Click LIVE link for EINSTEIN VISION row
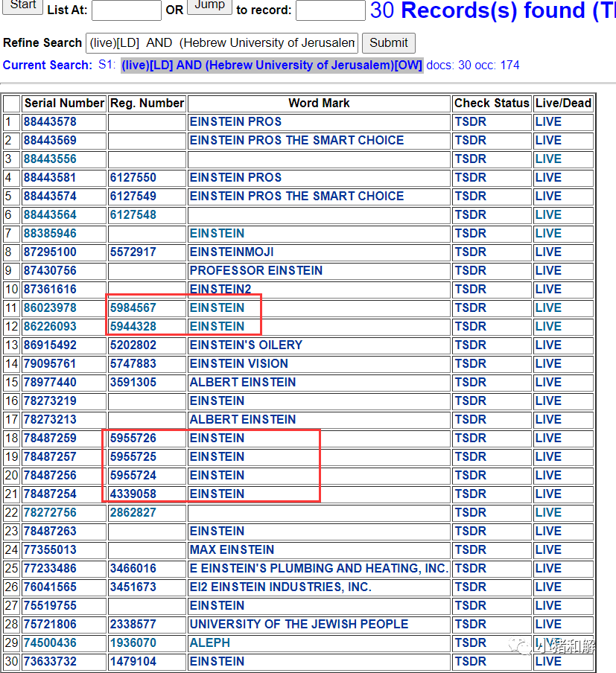Viewport: 616px width, 673px height. coord(548,363)
